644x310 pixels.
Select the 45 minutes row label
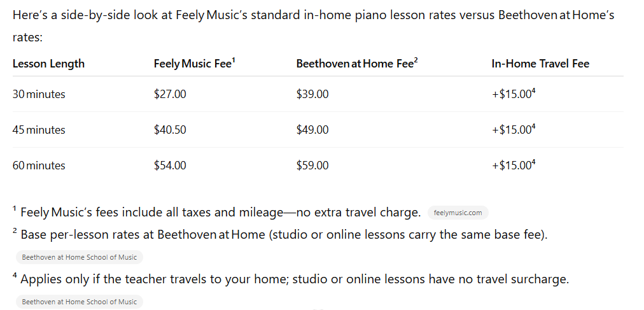(x=39, y=130)
